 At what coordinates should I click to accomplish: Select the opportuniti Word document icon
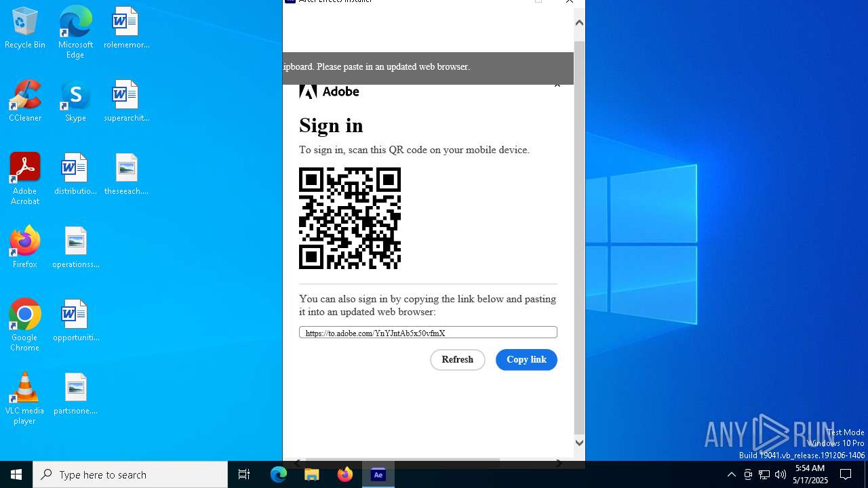click(x=75, y=321)
